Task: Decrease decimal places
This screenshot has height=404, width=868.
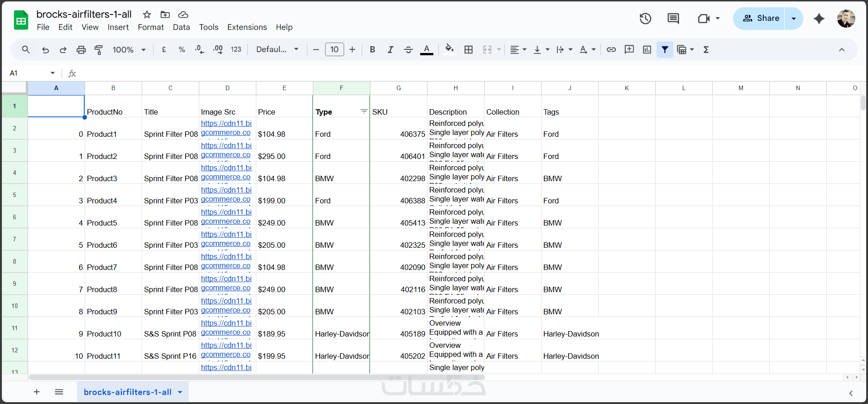Action: pos(200,49)
